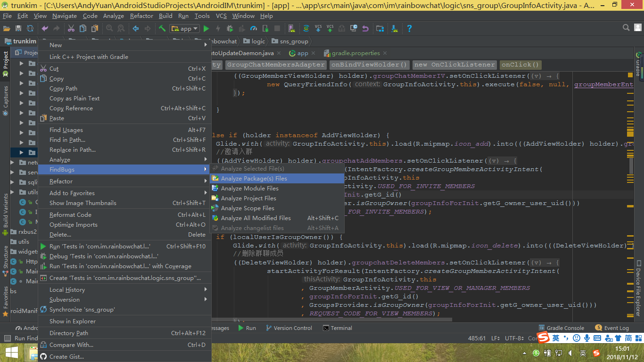Select Analyze Package(s) Files in submenu
Image resolution: width=644 pixels, height=362 pixels.
tap(277, 179)
